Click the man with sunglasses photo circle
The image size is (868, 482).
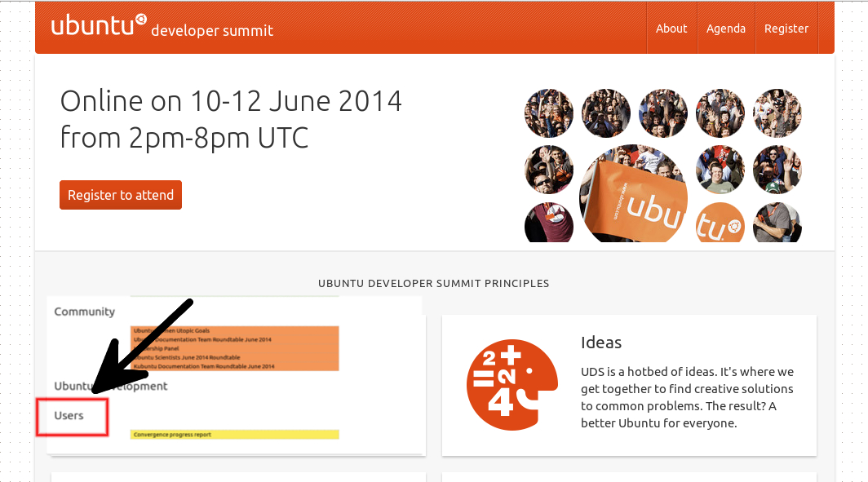[720, 170]
